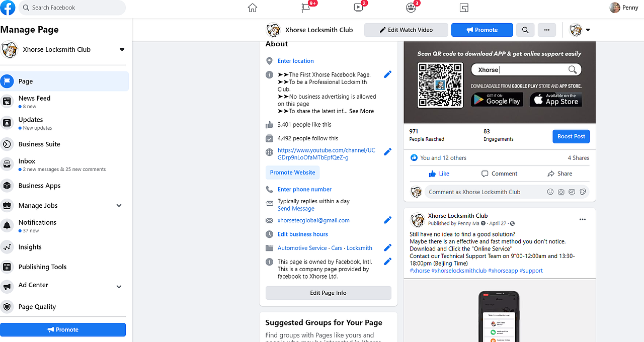Screen dimensions: 644x342
Task: Click See More in description
Action: pos(362,111)
